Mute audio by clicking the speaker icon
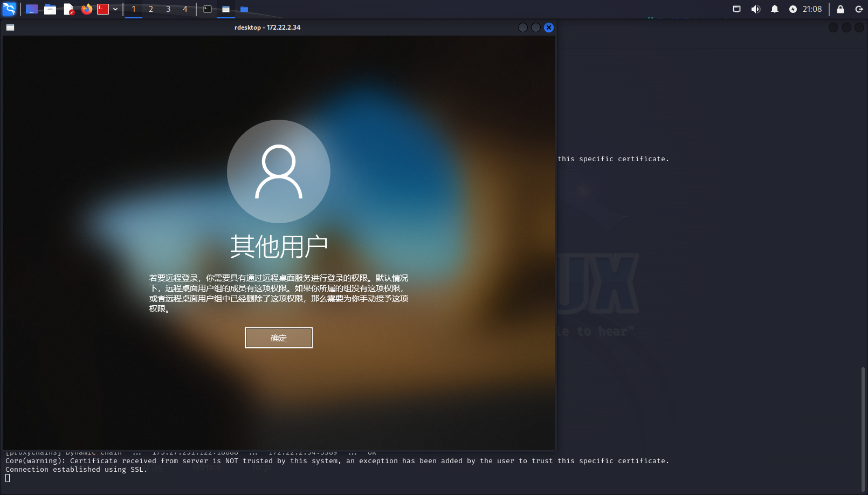 [755, 9]
